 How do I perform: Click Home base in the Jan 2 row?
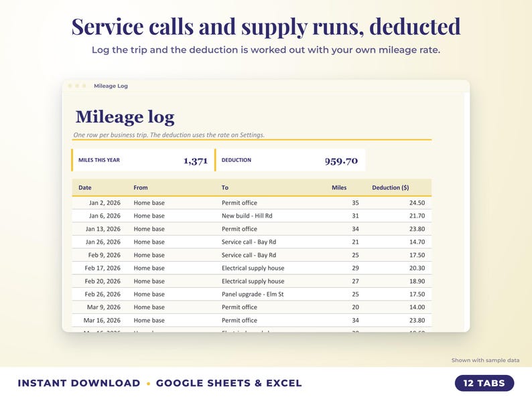tap(149, 203)
